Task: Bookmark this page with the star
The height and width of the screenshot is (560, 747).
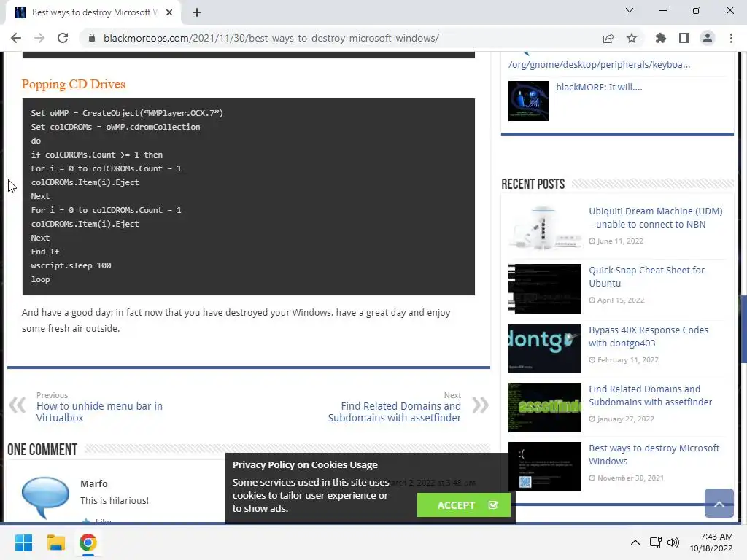Action: 632,38
